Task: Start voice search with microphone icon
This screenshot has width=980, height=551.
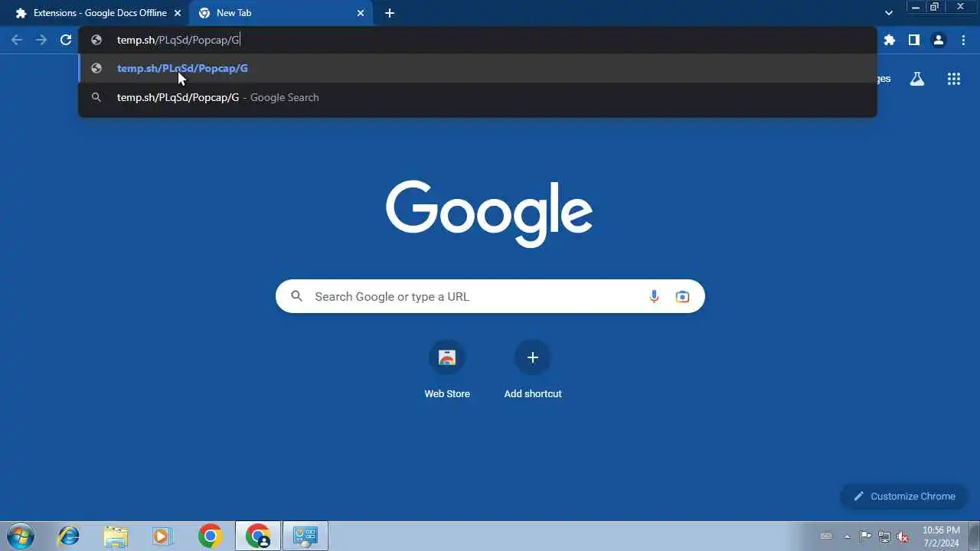Action: click(x=654, y=297)
